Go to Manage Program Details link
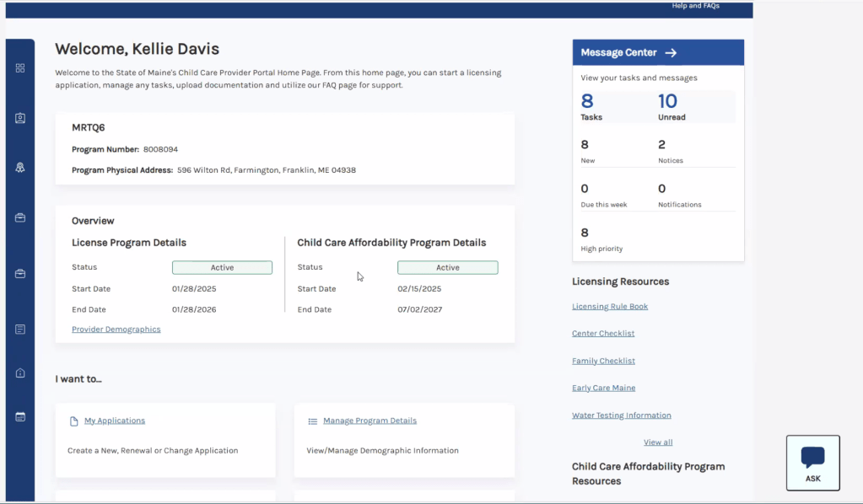The height and width of the screenshot is (504, 863). pyautogui.click(x=369, y=421)
